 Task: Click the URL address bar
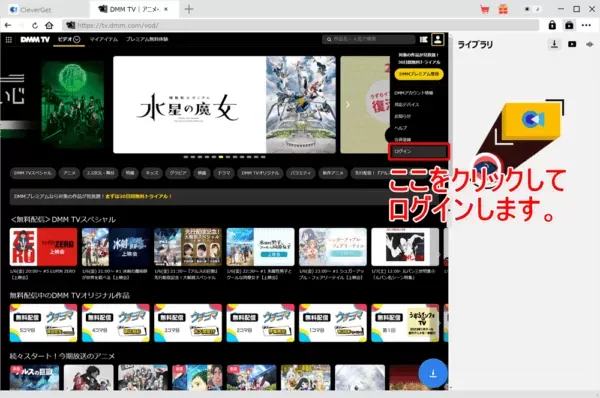coord(300,26)
